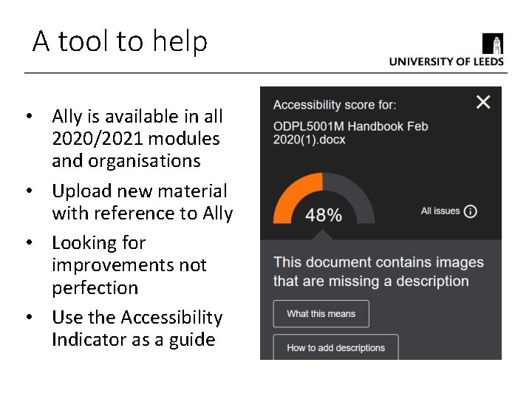This screenshot has height=399, width=532.
Task: Click the slide title "A tool to help"
Action: point(120,41)
